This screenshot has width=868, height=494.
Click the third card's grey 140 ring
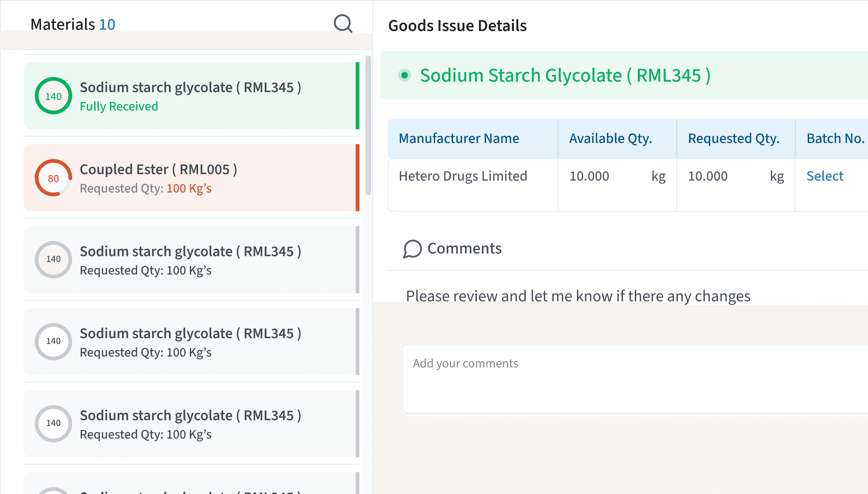click(x=53, y=260)
